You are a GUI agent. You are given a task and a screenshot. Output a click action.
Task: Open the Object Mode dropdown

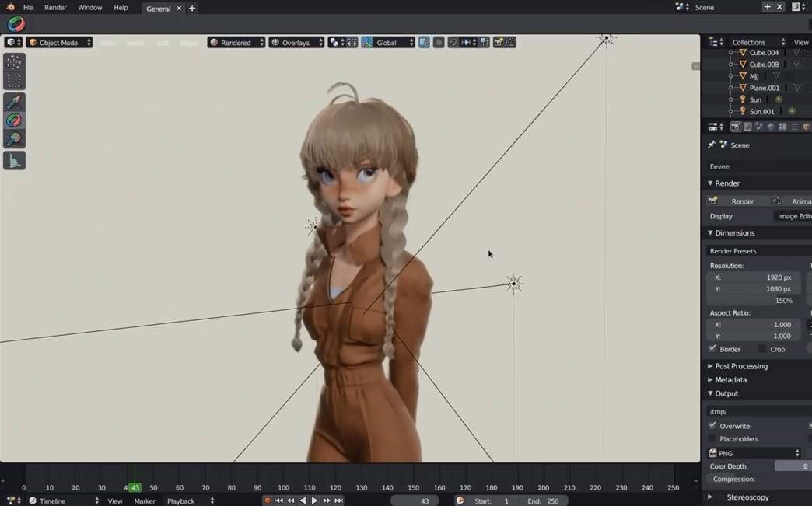[60, 43]
